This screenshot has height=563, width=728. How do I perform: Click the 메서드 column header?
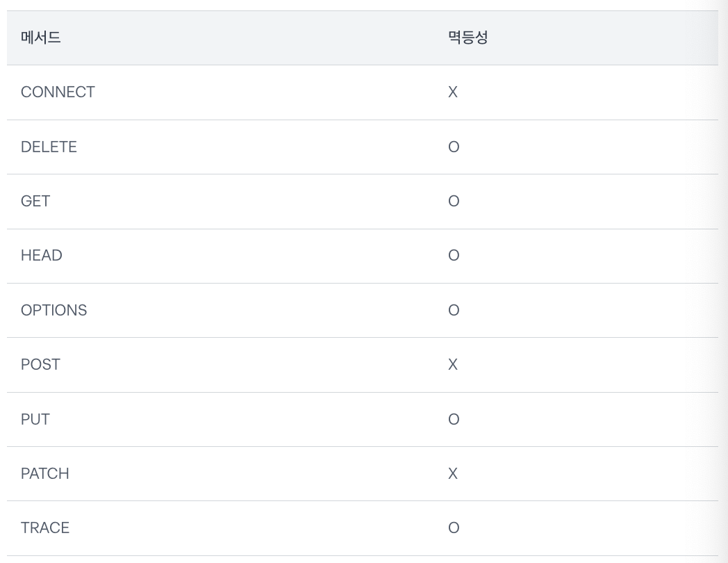click(x=41, y=38)
